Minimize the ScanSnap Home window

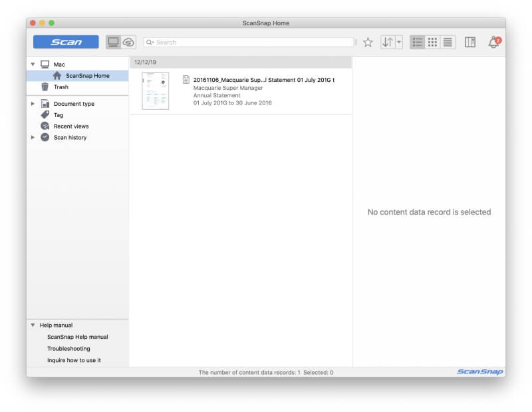coord(42,23)
